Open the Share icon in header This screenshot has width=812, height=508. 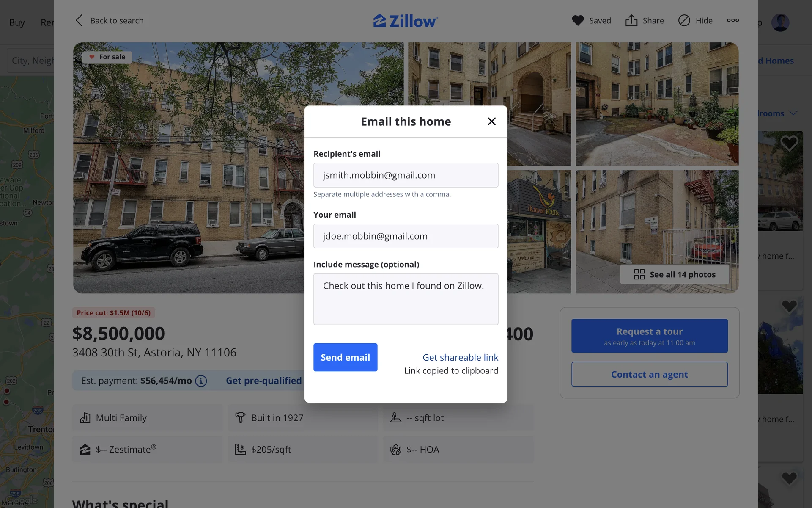(631, 20)
